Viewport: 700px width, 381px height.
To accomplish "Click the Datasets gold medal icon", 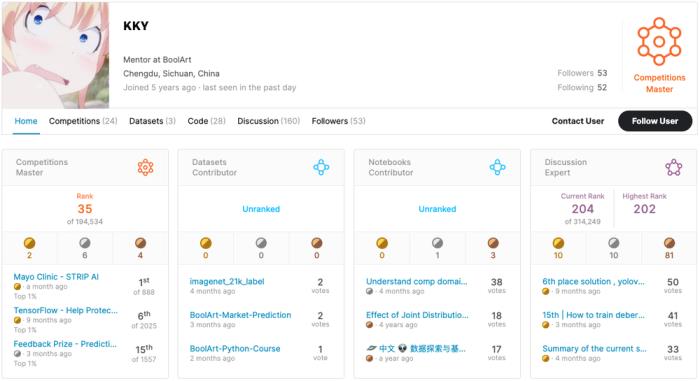I will point(205,243).
